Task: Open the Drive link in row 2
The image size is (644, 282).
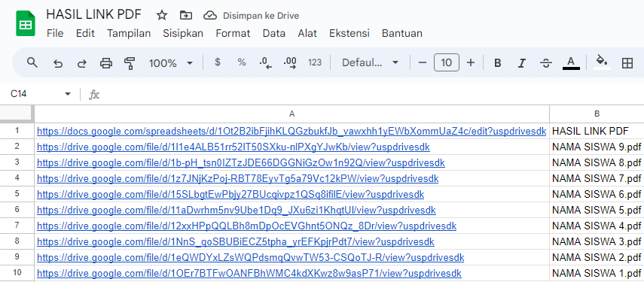Action: tap(233, 147)
